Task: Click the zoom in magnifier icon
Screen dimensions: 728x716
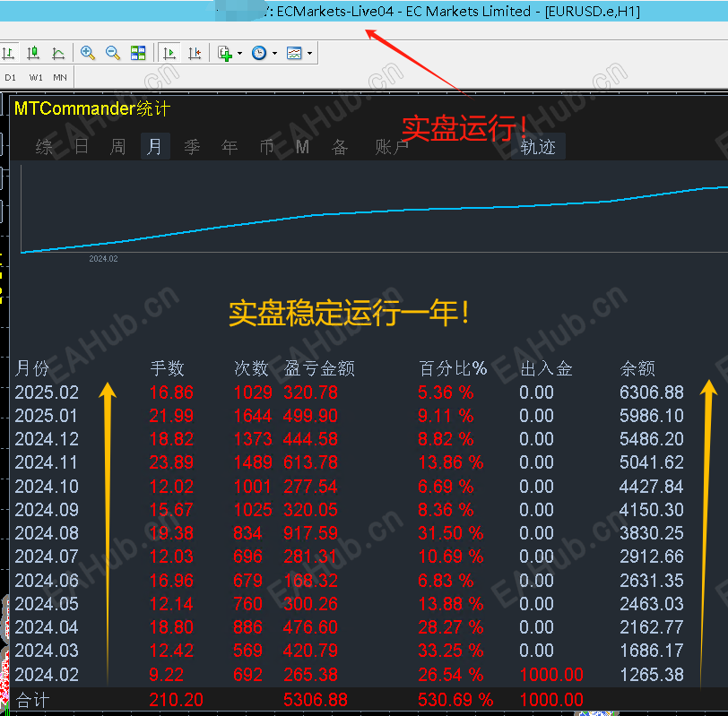Action: (88, 53)
